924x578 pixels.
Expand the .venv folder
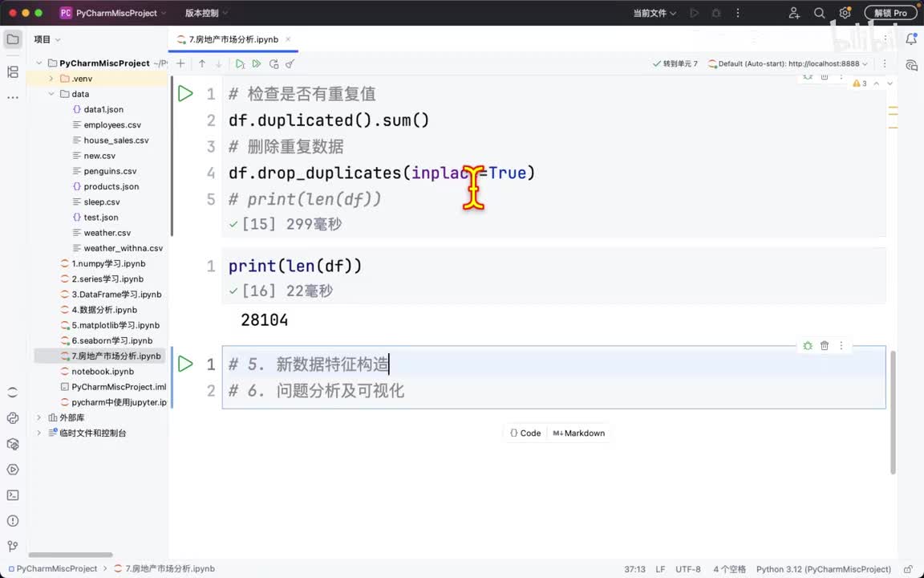click(x=51, y=79)
